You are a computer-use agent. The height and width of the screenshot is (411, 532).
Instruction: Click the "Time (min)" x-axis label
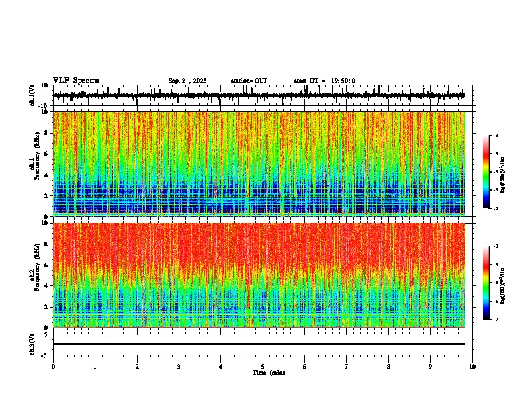pyautogui.click(x=269, y=373)
